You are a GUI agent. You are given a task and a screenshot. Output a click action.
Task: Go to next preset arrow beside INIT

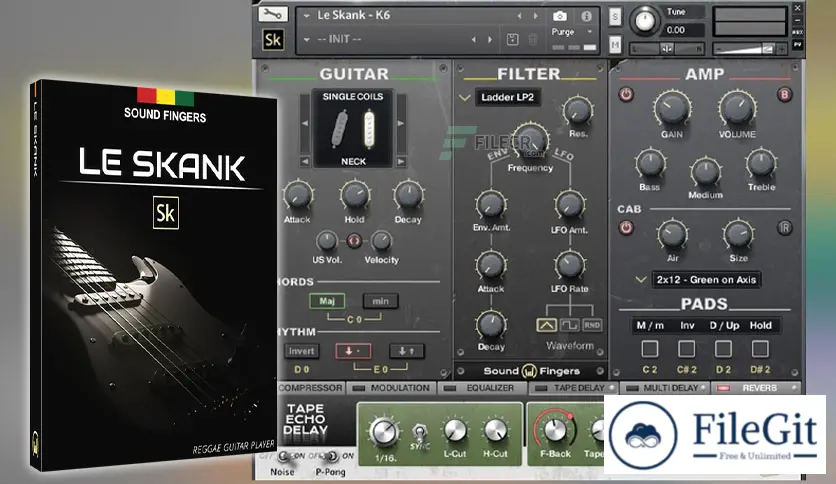[490, 39]
